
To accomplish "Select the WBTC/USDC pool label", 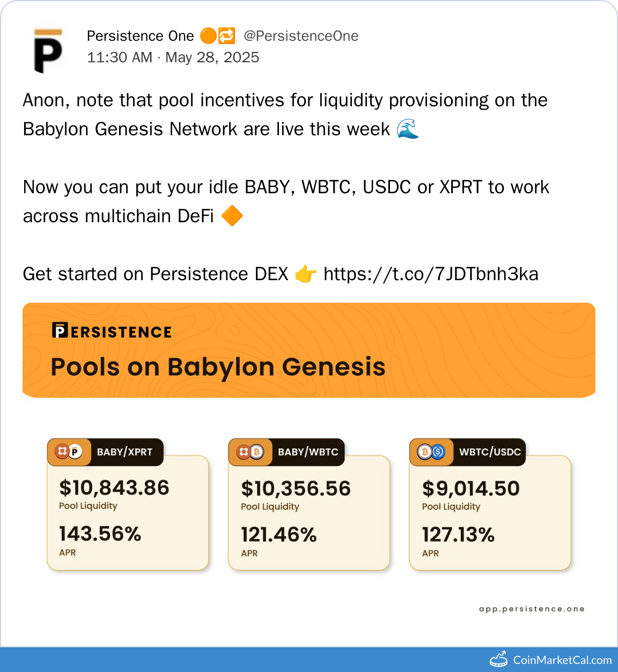I will click(490, 452).
